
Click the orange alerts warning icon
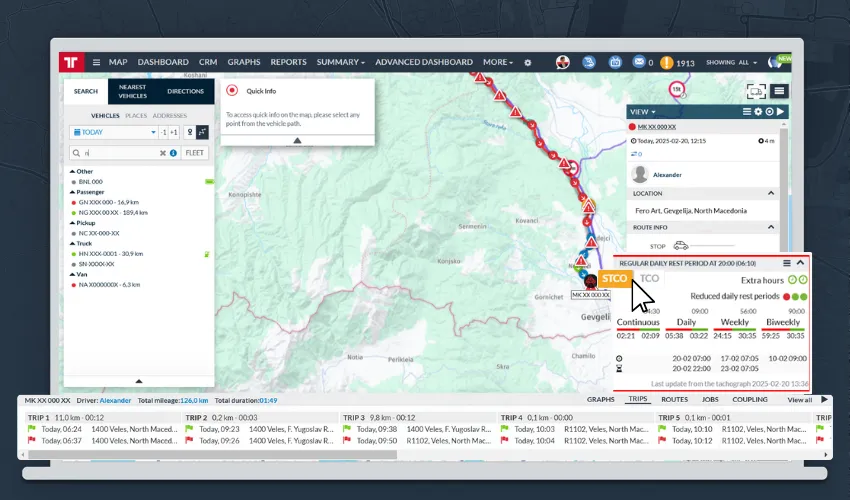[666, 63]
